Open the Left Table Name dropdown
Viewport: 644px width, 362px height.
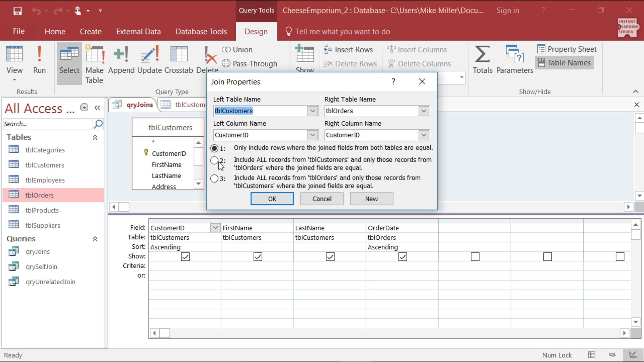pyautogui.click(x=312, y=111)
